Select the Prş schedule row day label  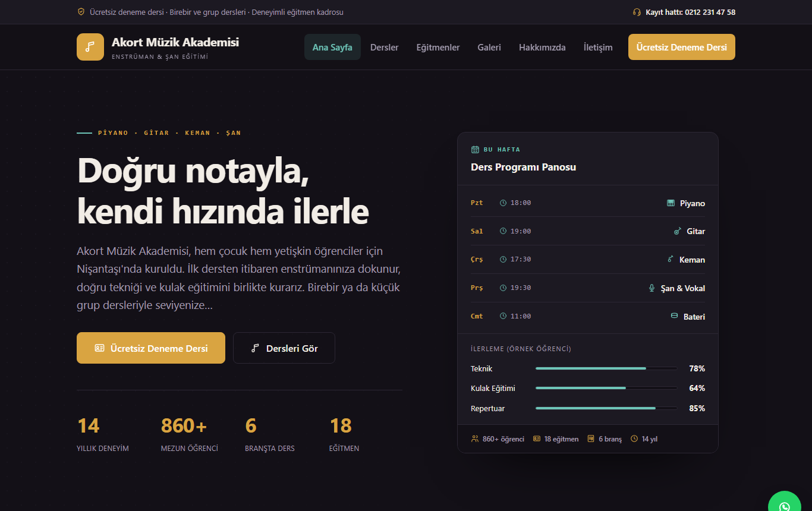[477, 288]
